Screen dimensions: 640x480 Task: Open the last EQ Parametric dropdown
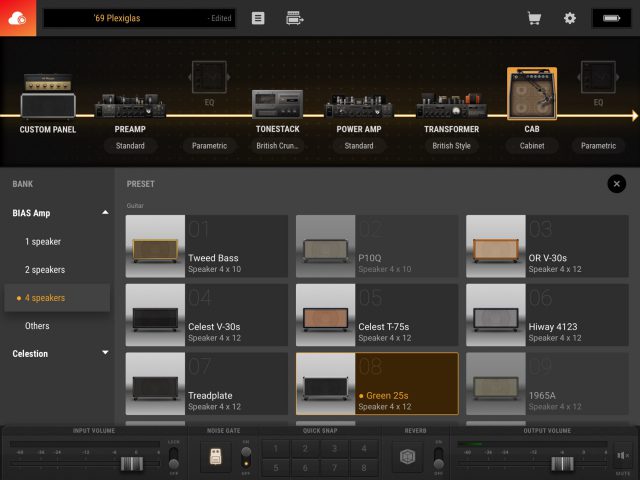[598, 146]
